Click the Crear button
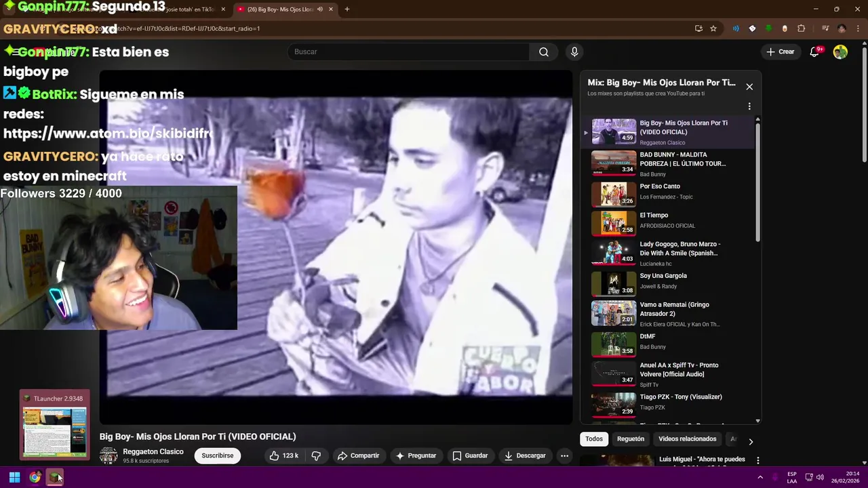The image size is (868, 488). point(780,52)
